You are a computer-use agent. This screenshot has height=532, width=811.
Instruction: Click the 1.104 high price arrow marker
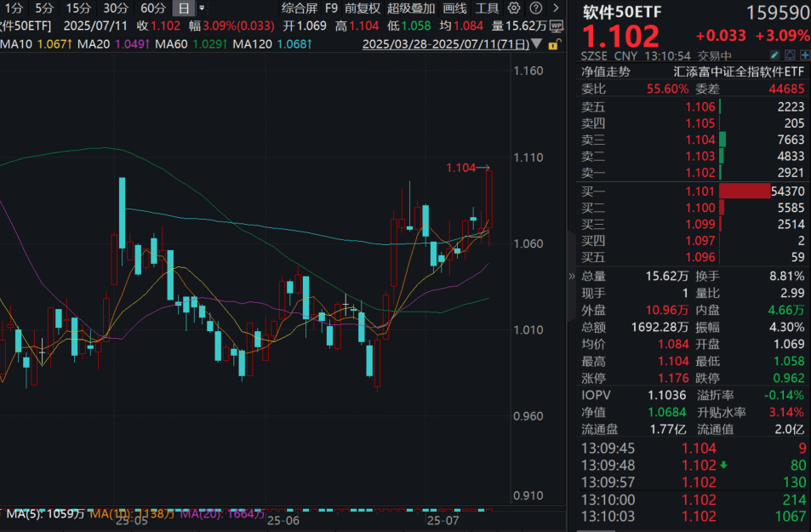pyautogui.click(x=468, y=168)
